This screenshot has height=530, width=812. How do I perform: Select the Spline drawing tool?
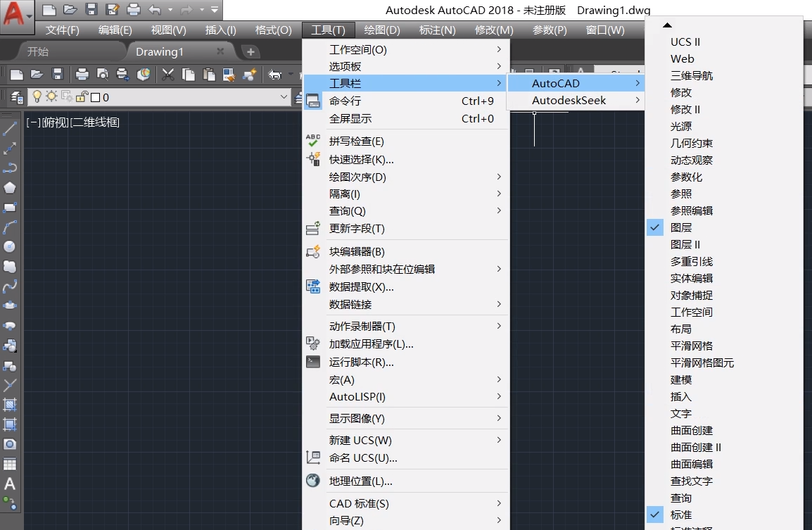[9, 286]
